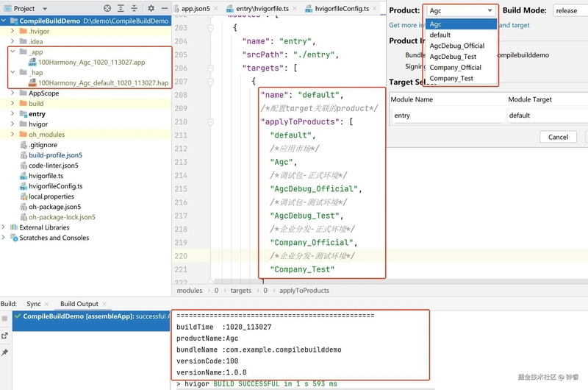Image resolution: width=588 pixels, height=390 pixels.
Task: Click the stop build icon
Action: (5, 319)
